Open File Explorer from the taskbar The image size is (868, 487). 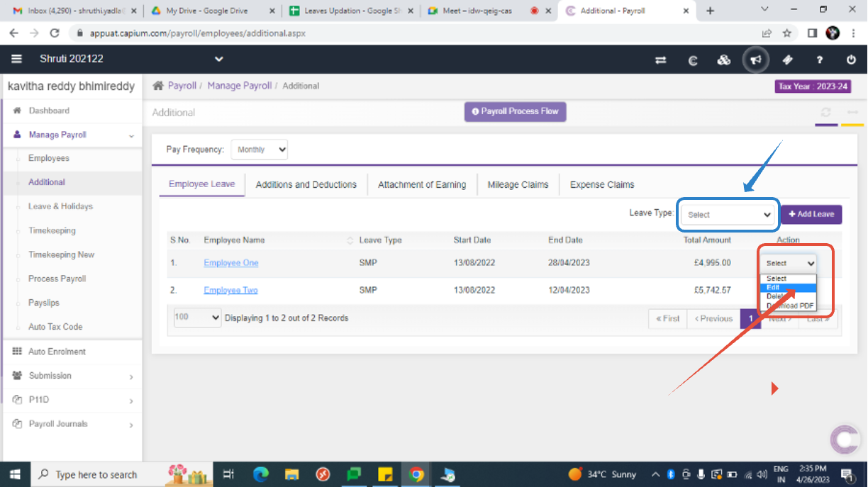pyautogui.click(x=291, y=474)
